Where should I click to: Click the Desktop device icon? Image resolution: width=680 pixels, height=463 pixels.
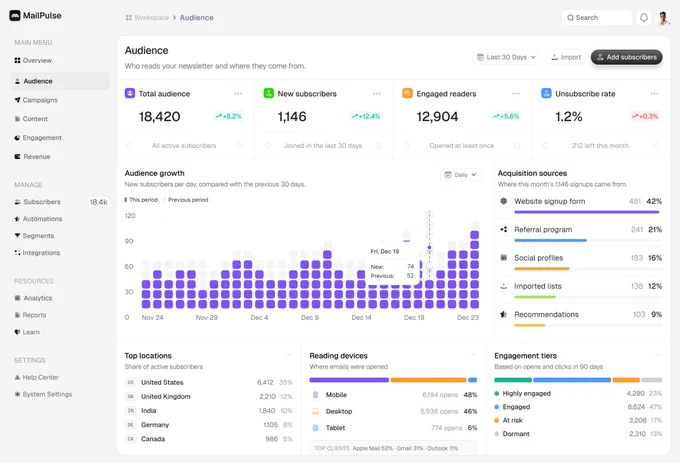316,411
